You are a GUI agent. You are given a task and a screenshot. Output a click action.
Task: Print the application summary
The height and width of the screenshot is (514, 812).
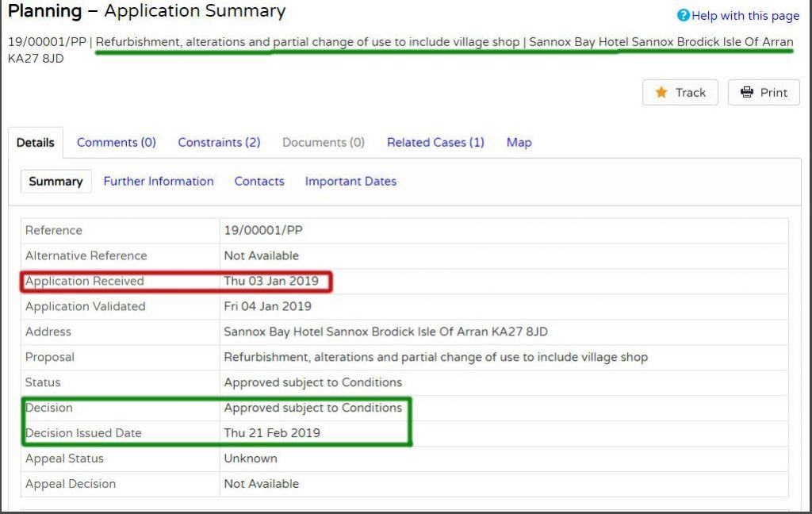click(764, 92)
